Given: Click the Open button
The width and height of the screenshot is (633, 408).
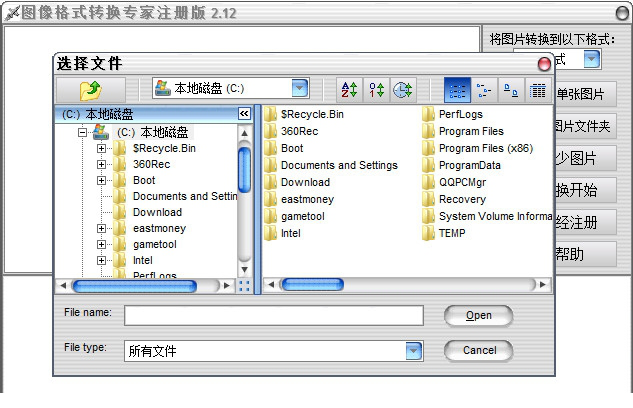Looking at the screenshot, I should pos(479,315).
